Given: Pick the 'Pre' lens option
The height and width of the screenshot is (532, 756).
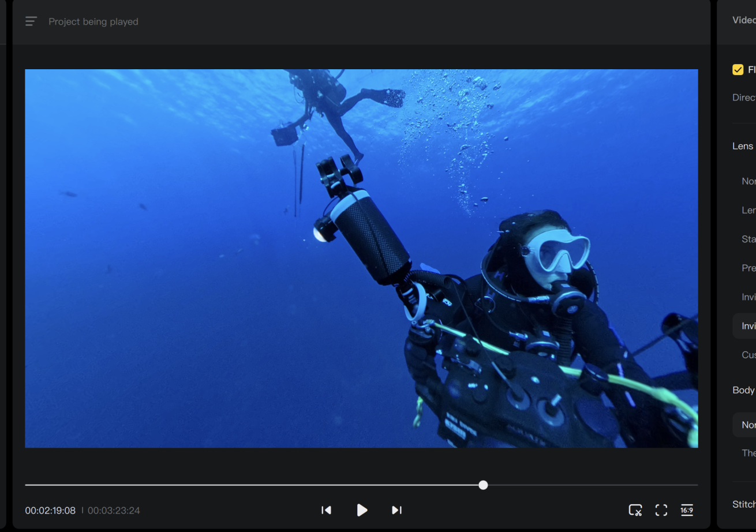Looking at the screenshot, I should (x=748, y=268).
